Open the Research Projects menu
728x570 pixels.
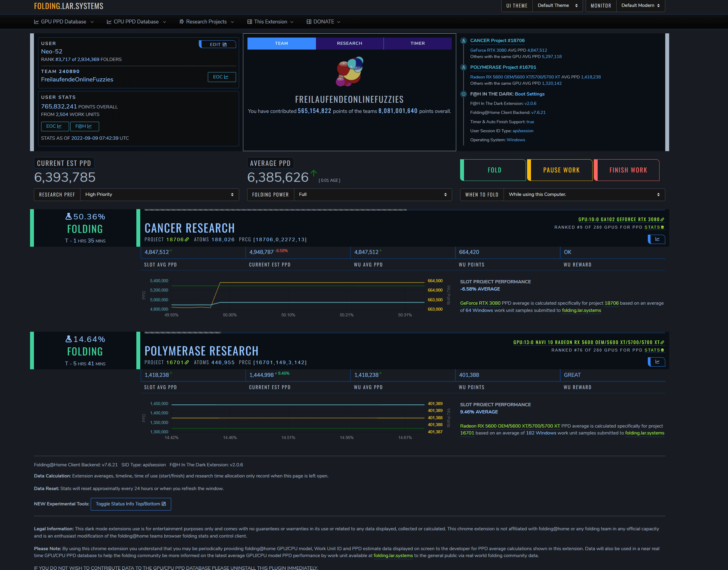(206, 22)
